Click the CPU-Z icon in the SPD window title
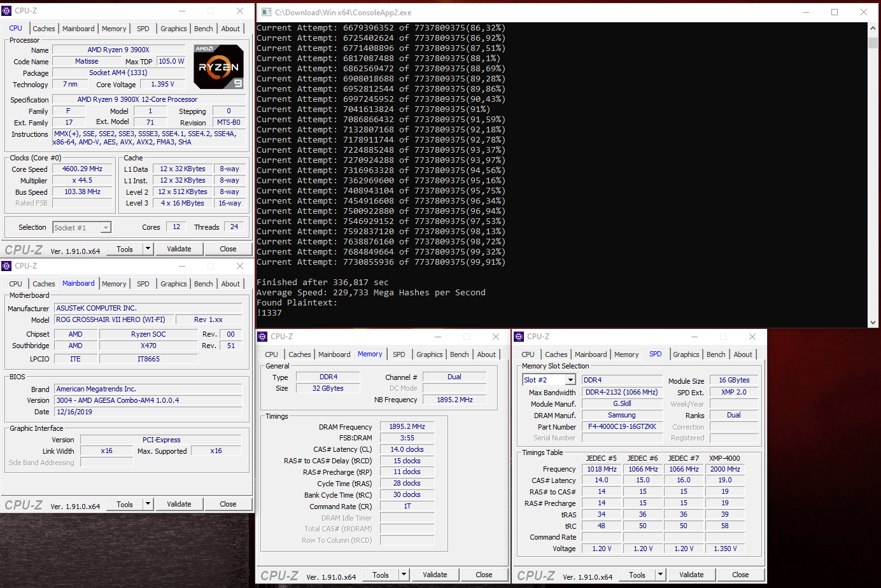881x588 pixels. click(x=519, y=337)
